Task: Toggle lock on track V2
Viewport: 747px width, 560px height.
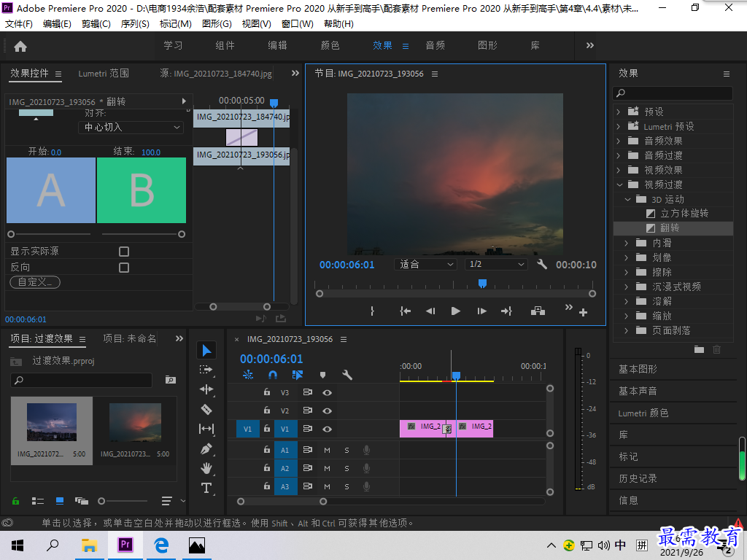Action: click(x=267, y=411)
